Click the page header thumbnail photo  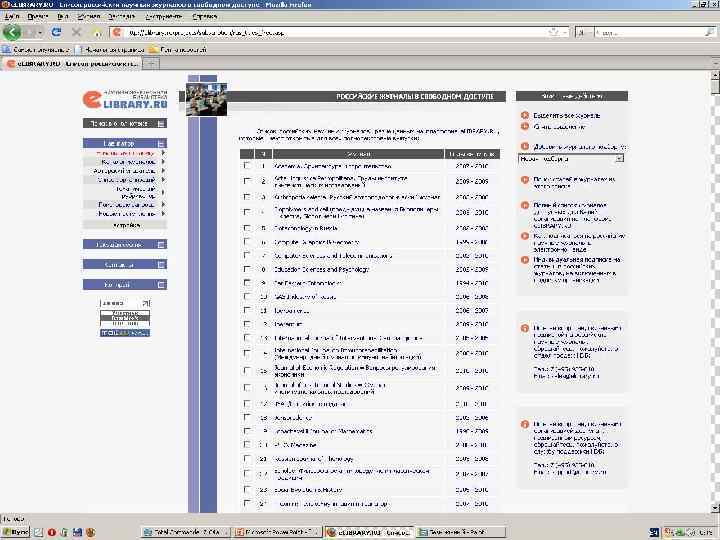tap(206, 99)
